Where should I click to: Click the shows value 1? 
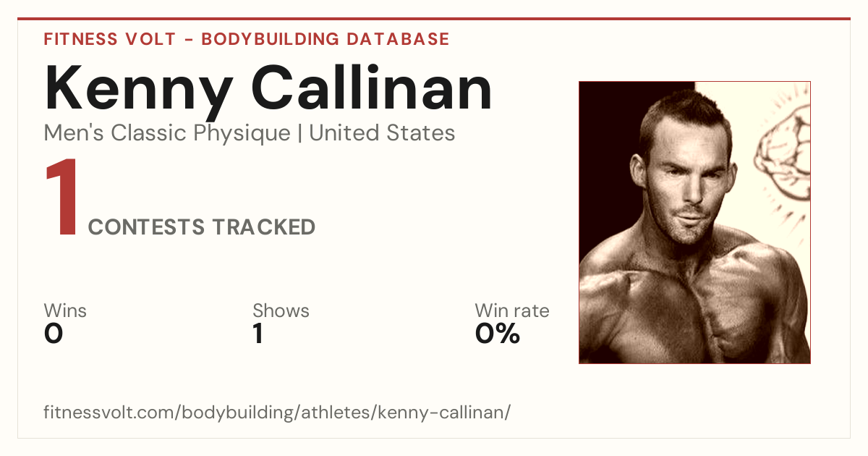click(x=258, y=334)
